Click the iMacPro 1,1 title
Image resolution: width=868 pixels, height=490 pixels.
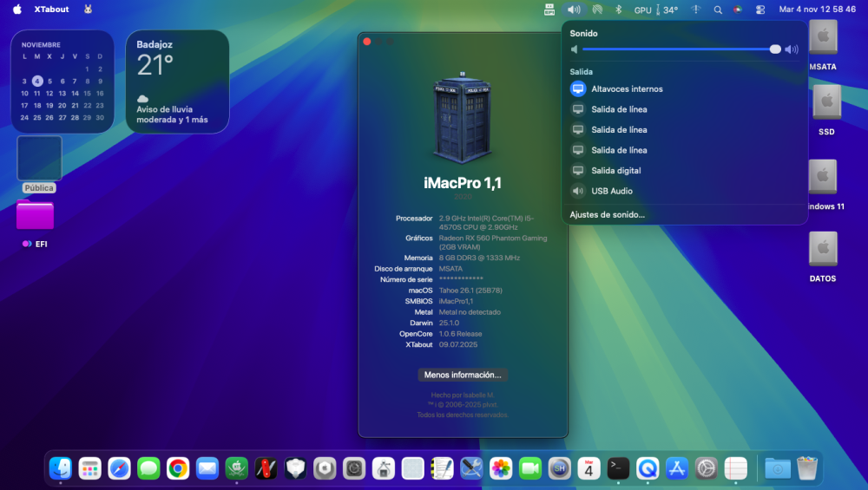coord(463,183)
